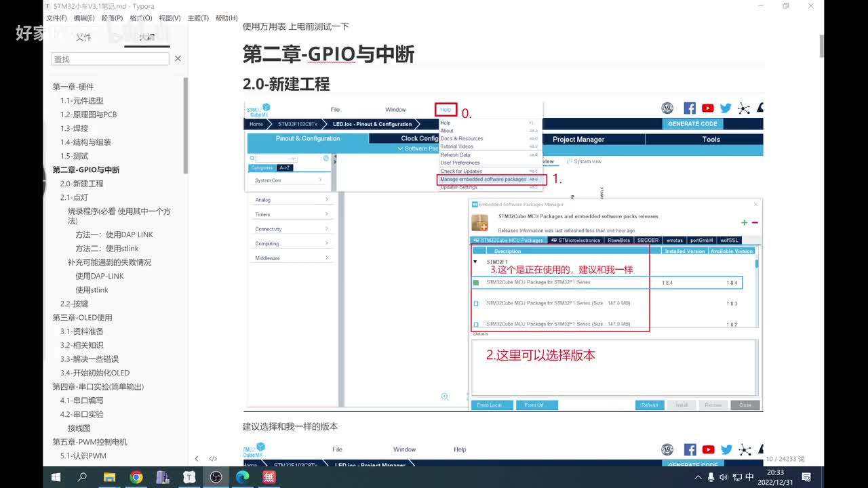The height and width of the screenshot is (488, 868).
Task: Go to 方法二:使用stlink entry
Action: coord(107,249)
